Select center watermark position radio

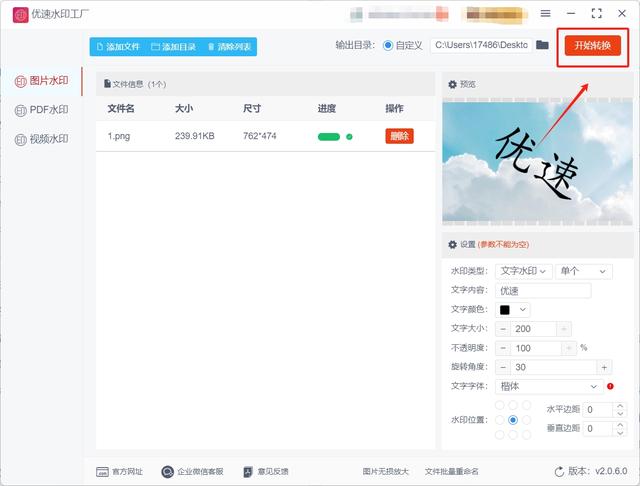pos(513,420)
